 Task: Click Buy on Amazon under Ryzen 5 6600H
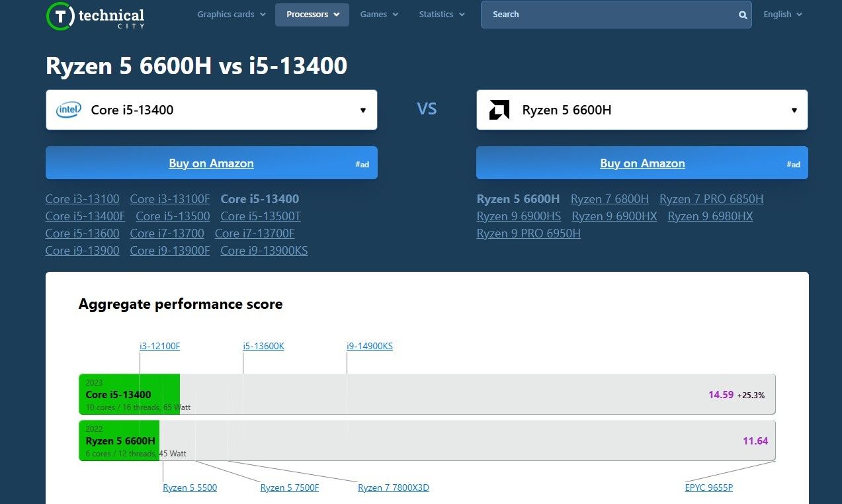(x=642, y=163)
